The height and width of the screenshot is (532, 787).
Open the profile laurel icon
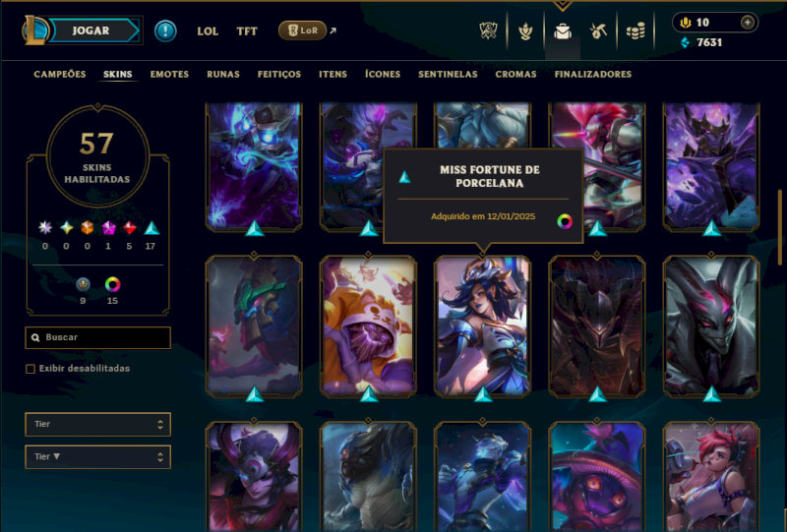coord(525,31)
